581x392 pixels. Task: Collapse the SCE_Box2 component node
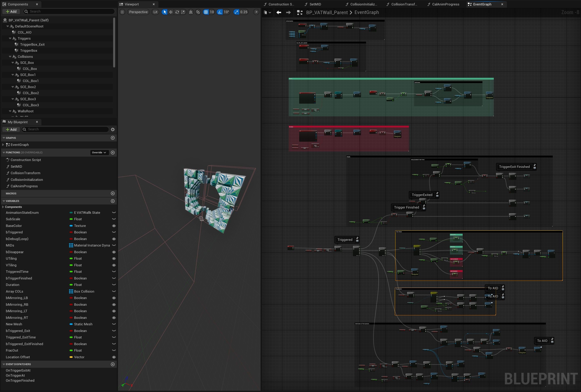pyautogui.click(x=13, y=87)
